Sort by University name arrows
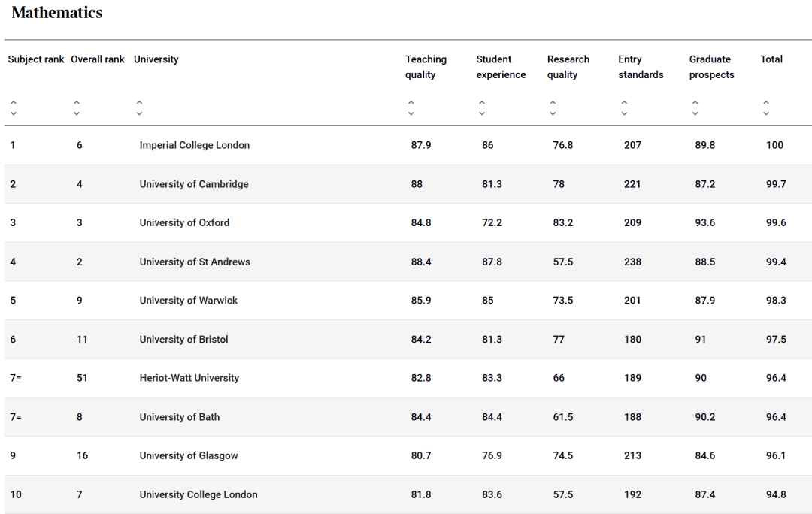The height and width of the screenshot is (514, 812). click(x=139, y=107)
